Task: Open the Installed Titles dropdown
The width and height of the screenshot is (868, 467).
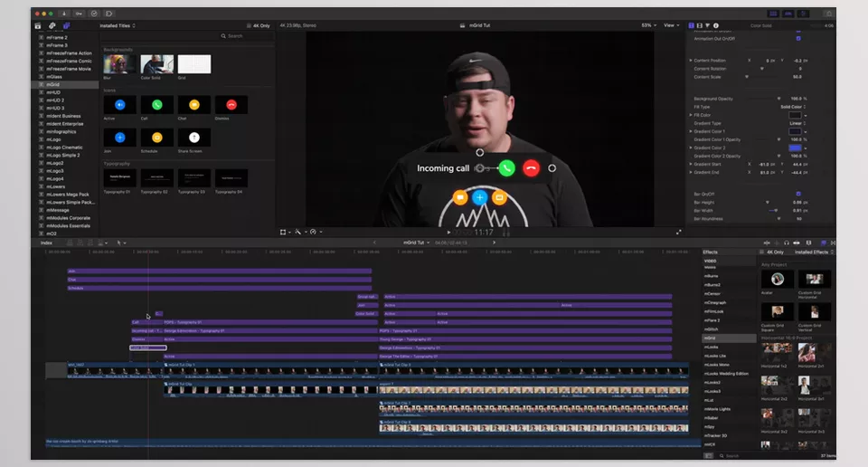Action: point(118,25)
